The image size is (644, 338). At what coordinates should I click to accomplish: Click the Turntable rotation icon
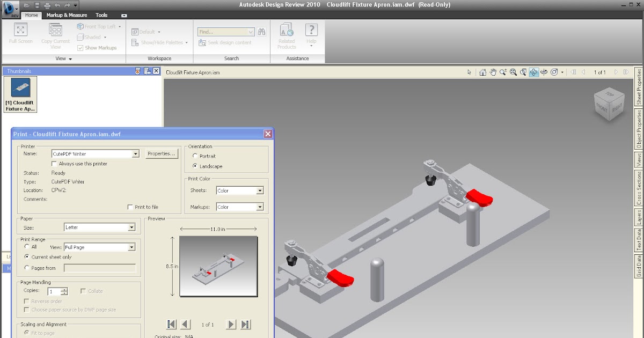[544, 71]
